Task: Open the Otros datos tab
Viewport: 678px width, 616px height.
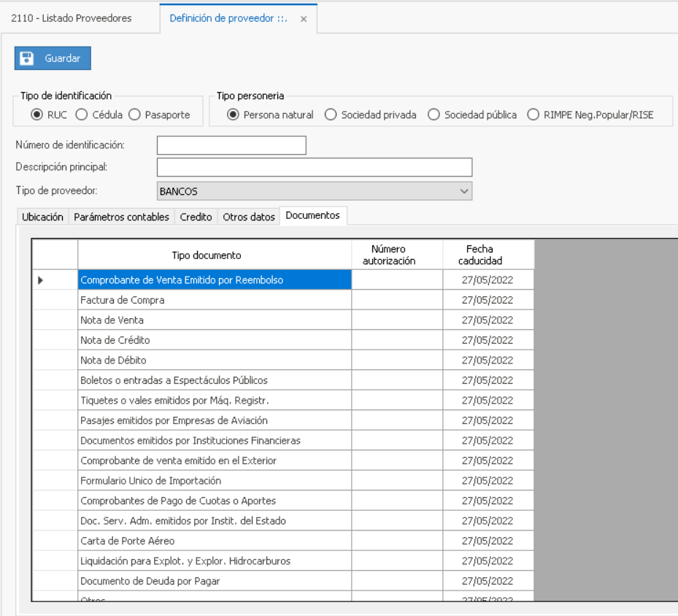Action: tap(249, 217)
